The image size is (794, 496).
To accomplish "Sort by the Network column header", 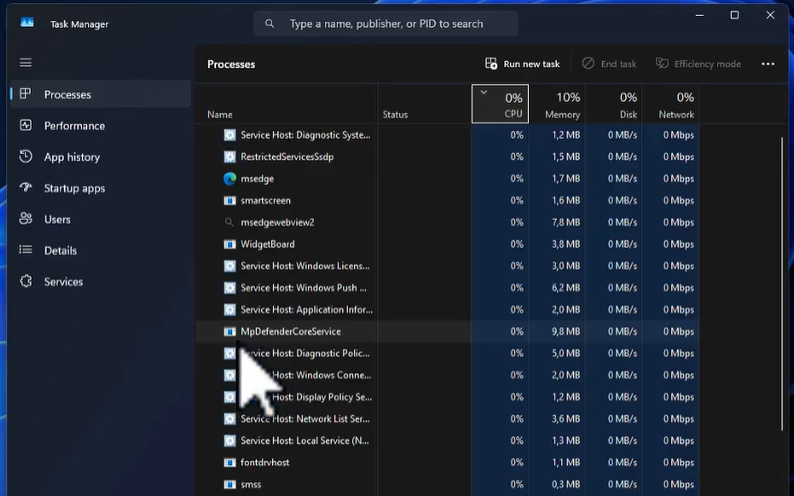I will [x=671, y=104].
